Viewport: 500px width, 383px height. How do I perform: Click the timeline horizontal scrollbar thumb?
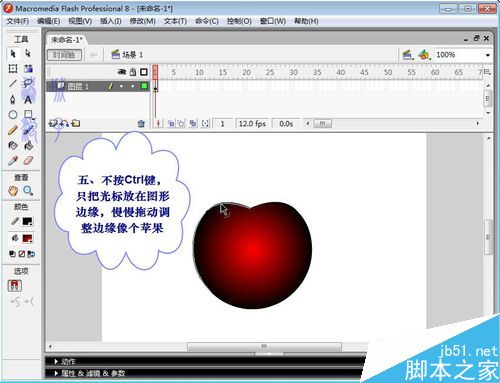click(x=322, y=124)
